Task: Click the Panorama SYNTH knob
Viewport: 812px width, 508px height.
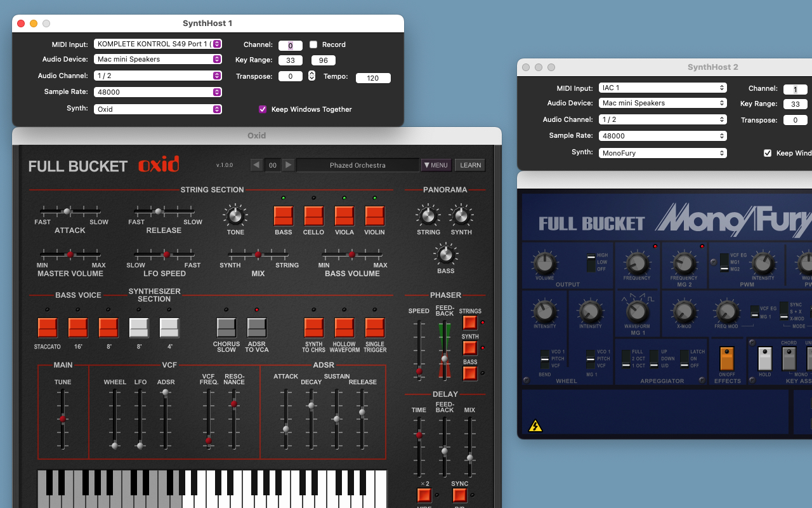Action: (x=461, y=216)
